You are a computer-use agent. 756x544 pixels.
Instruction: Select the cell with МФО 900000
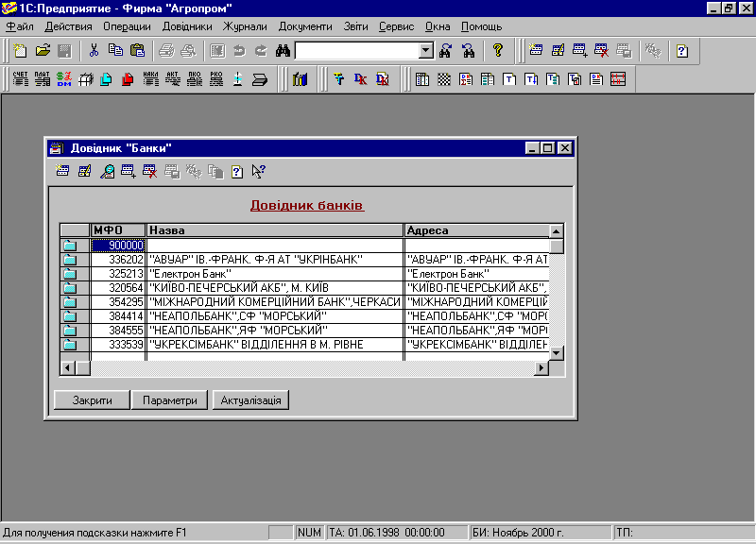pyautogui.click(x=118, y=246)
